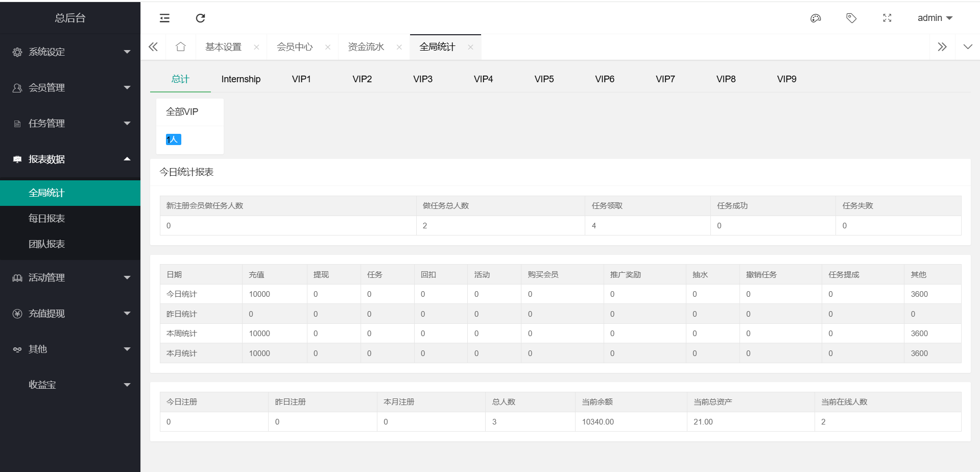The width and height of the screenshot is (980, 472).
Task: Open the theme palette icon
Action: click(816, 18)
